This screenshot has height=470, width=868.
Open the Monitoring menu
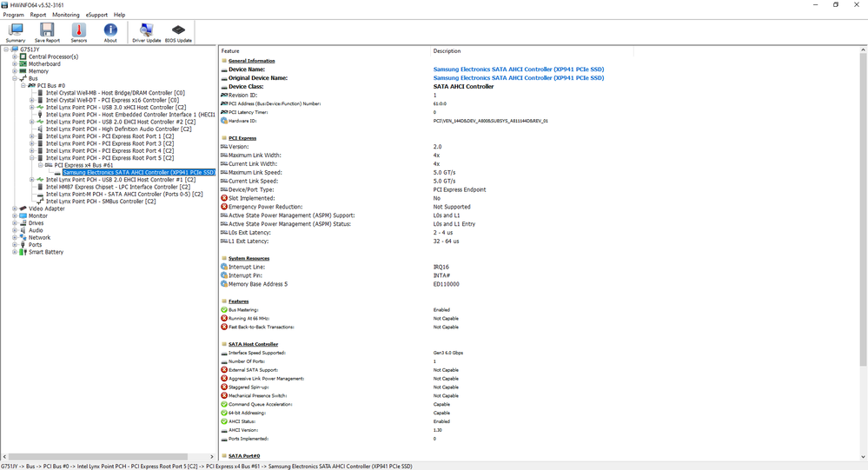[x=66, y=15]
